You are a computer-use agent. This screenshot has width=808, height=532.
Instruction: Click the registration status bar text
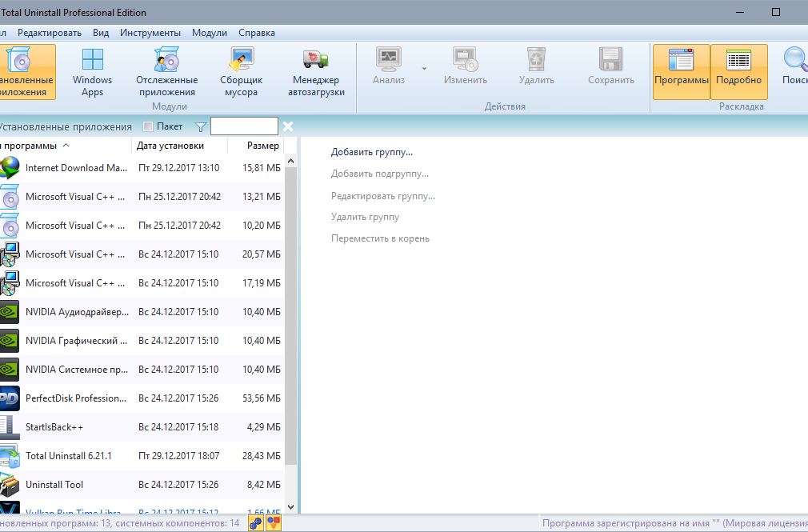pyautogui.click(x=674, y=523)
